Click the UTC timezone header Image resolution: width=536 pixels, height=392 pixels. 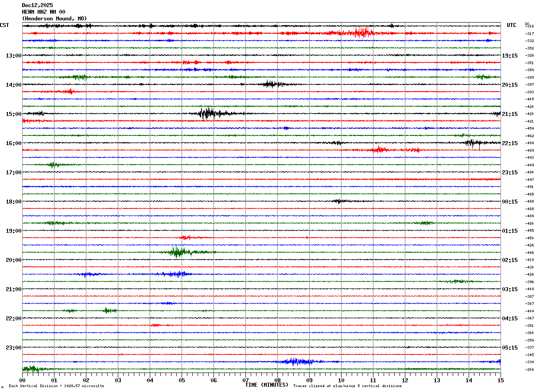[512, 25]
